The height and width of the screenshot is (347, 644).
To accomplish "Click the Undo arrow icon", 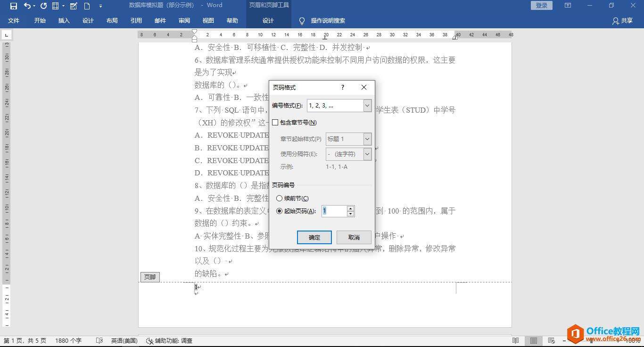I will 27,6.
